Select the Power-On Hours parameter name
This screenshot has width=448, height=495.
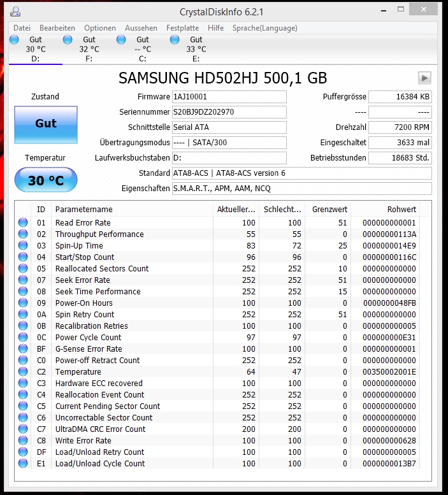[x=84, y=303]
